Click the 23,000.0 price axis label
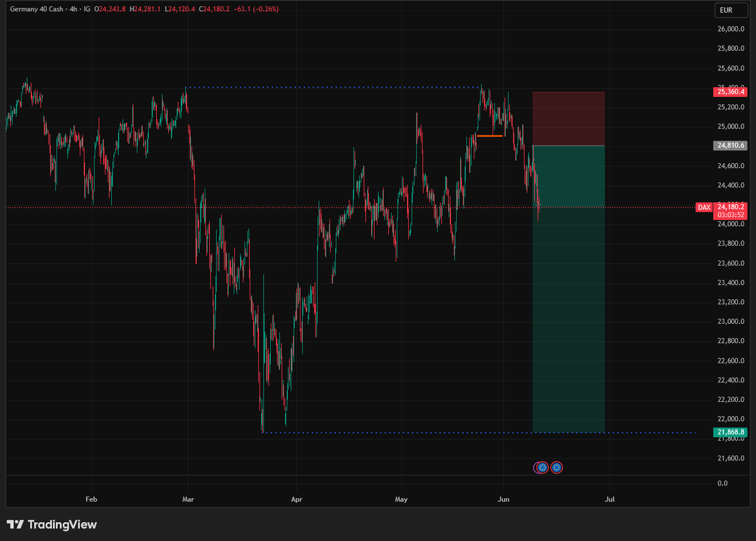 coord(731,321)
